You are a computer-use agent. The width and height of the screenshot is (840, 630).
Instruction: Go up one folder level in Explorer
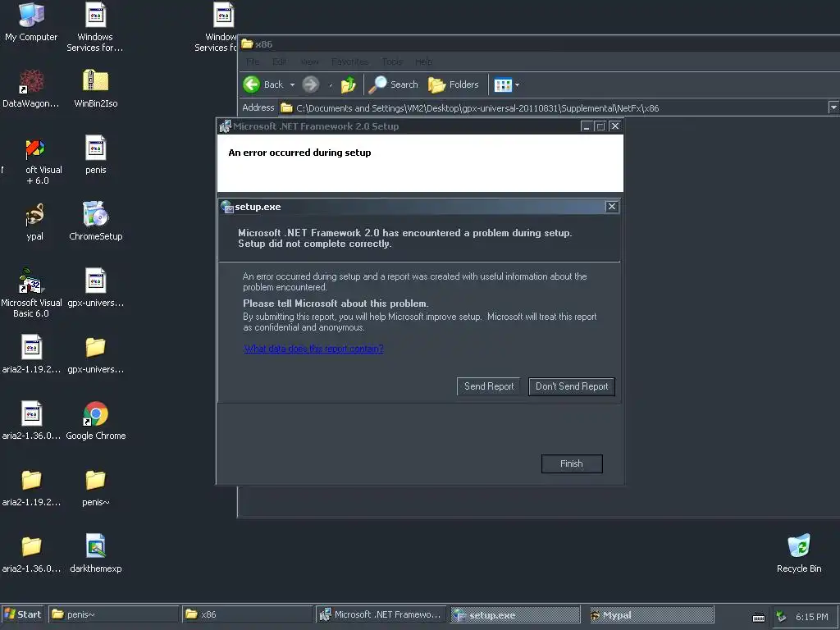pyautogui.click(x=348, y=84)
